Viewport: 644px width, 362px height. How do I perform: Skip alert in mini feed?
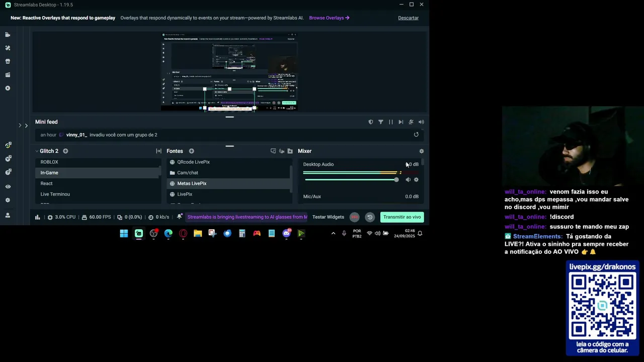click(x=400, y=122)
